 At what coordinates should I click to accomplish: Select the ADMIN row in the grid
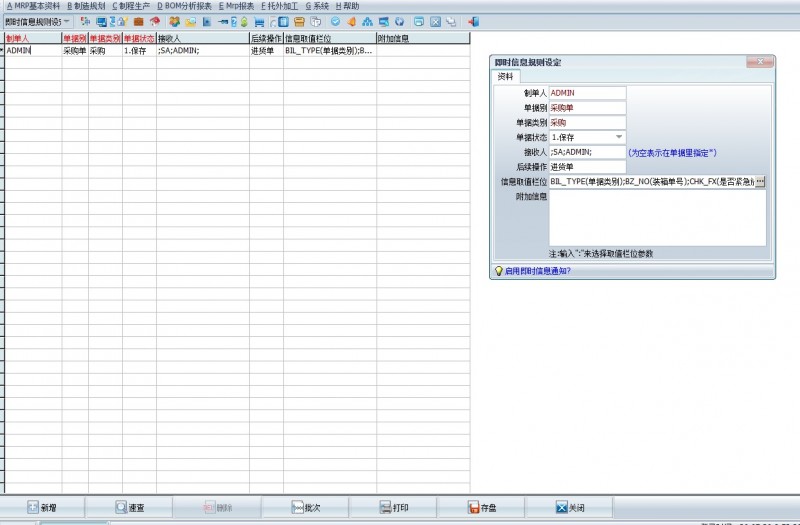(x=30, y=49)
